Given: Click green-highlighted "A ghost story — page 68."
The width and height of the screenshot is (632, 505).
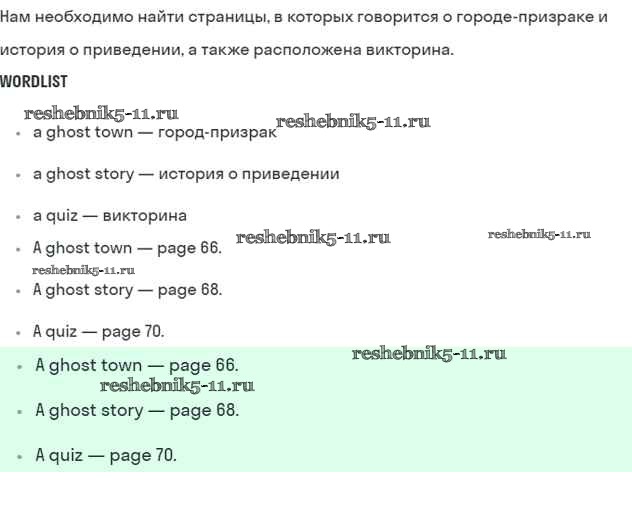Looking at the screenshot, I should click(137, 410).
